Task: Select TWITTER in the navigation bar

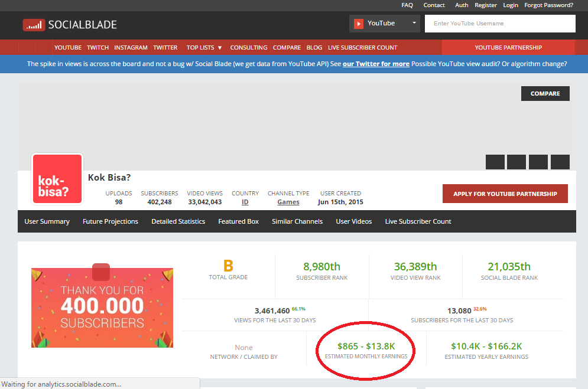Action: point(165,48)
